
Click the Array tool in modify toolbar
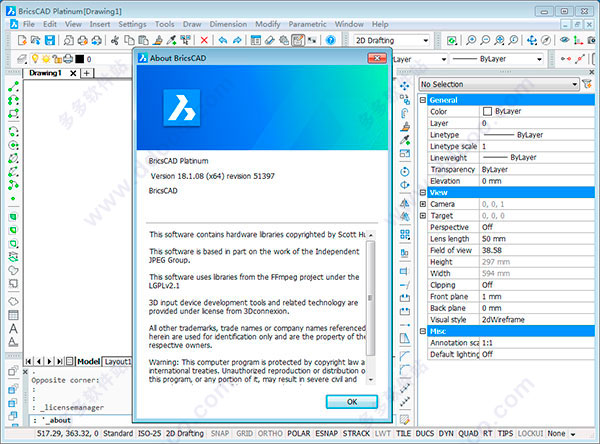(404, 234)
